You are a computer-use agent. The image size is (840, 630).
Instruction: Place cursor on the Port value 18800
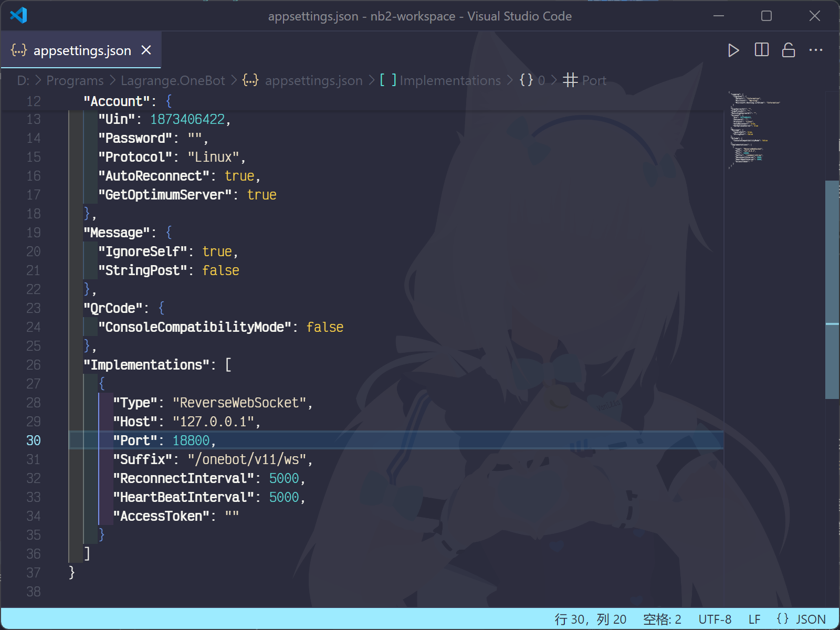click(x=191, y=440)
